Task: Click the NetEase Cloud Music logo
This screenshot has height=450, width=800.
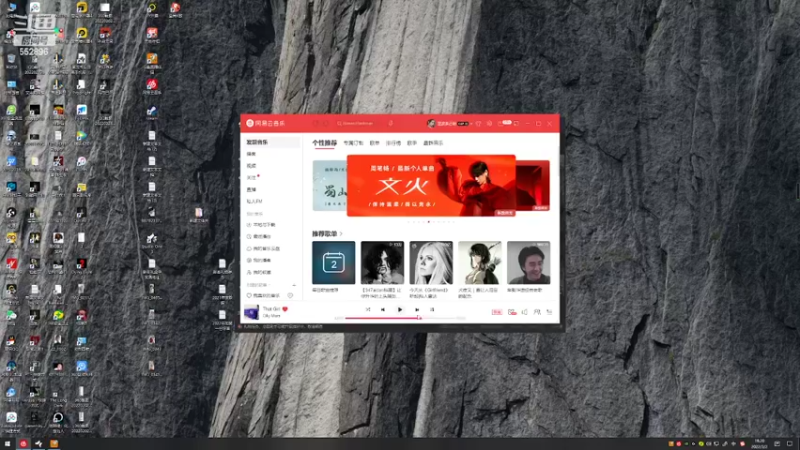Action: pos(265,123)
